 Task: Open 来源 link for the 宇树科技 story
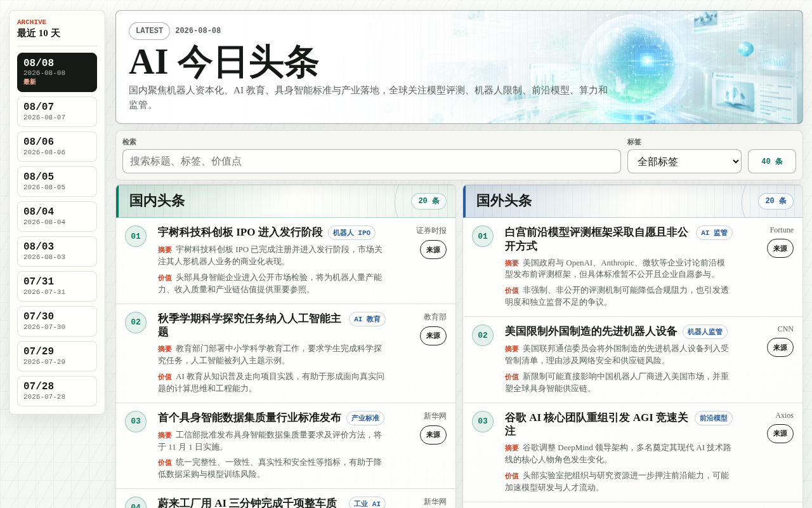(433, 250)
